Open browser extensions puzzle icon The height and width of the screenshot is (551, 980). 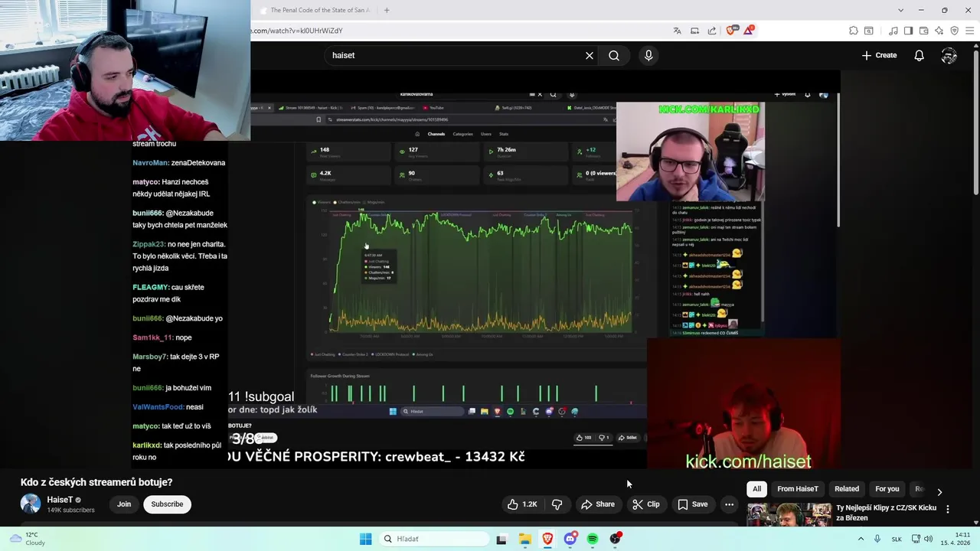click(x=854, y=31)
